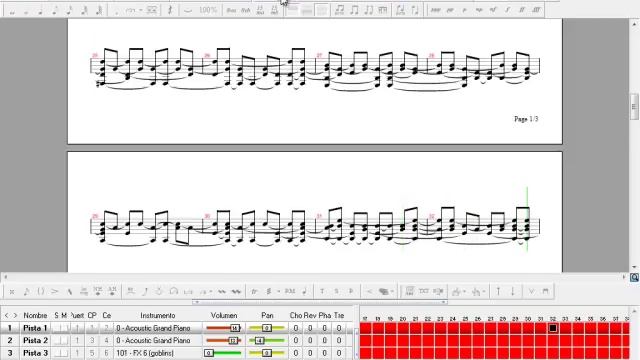
Task: Toggle Mute checkbox for Pista 2
Action: 64,340
